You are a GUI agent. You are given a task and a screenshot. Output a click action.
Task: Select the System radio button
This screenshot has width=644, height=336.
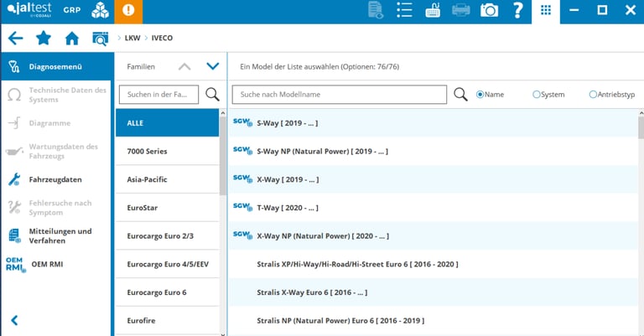pyautogui.click(x=537, y=95)
